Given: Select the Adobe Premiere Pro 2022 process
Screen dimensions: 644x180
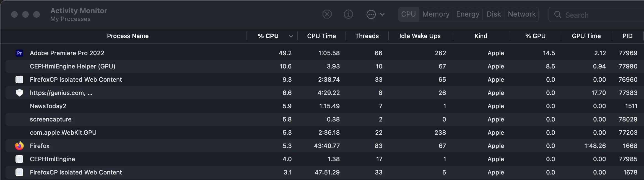Looking at the screenshot, I should (x=67, y=53).
